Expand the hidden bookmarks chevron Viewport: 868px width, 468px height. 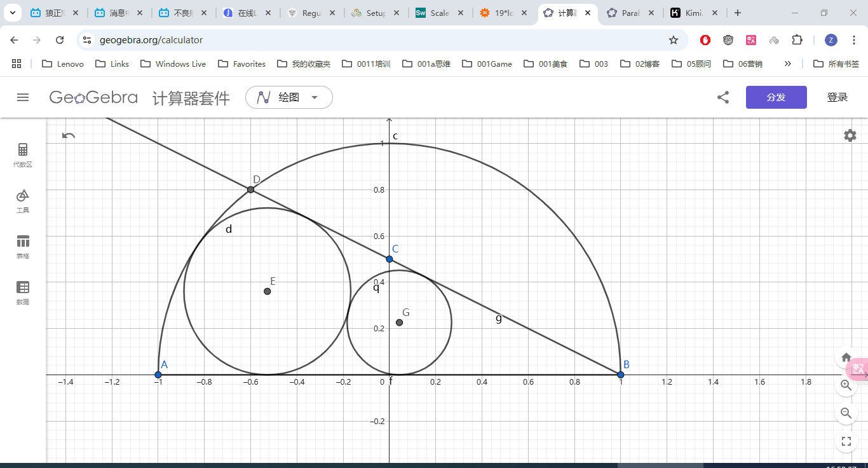point(788,64)
